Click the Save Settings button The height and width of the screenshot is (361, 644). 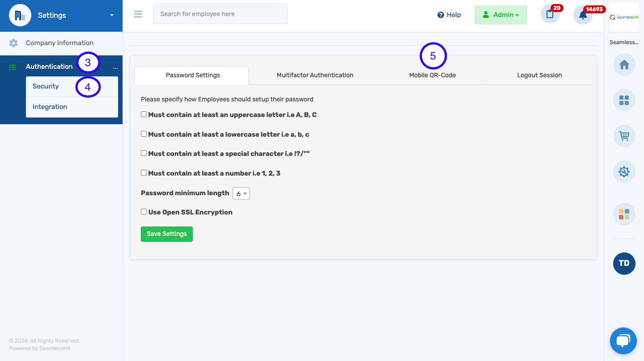(166, 234)
